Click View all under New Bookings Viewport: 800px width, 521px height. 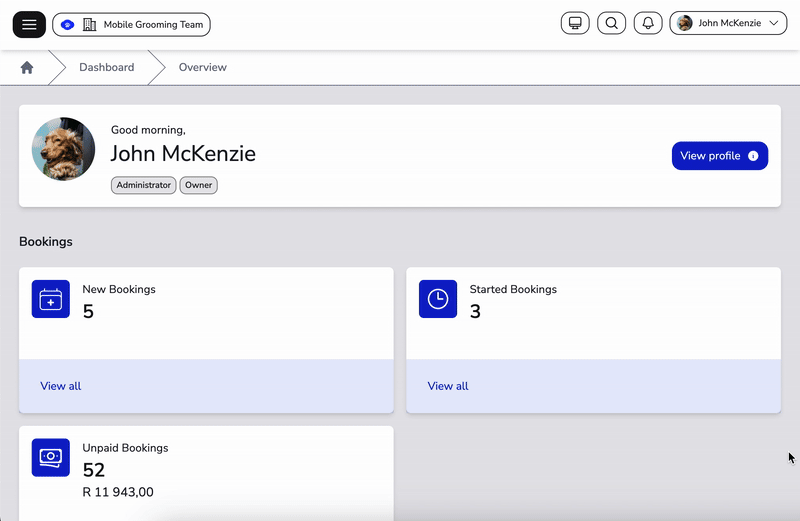(61, 386)
